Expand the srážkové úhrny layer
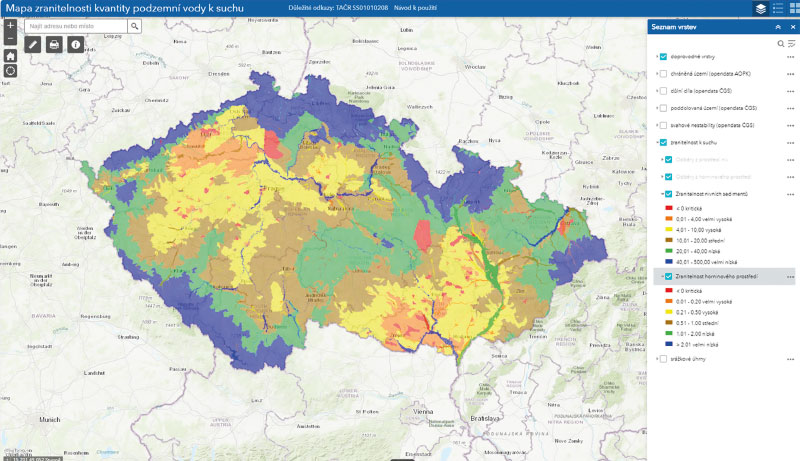 click(656, 359)
